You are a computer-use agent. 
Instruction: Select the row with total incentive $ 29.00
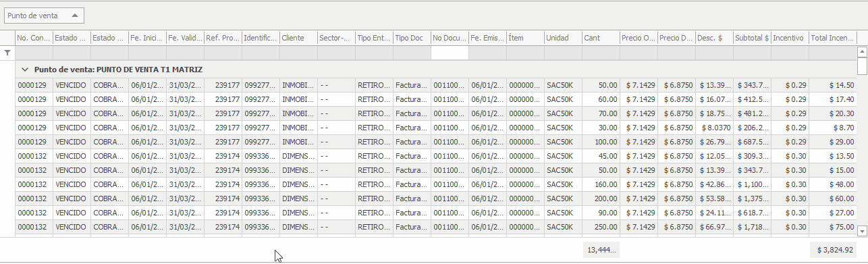[x=435, y=142]
